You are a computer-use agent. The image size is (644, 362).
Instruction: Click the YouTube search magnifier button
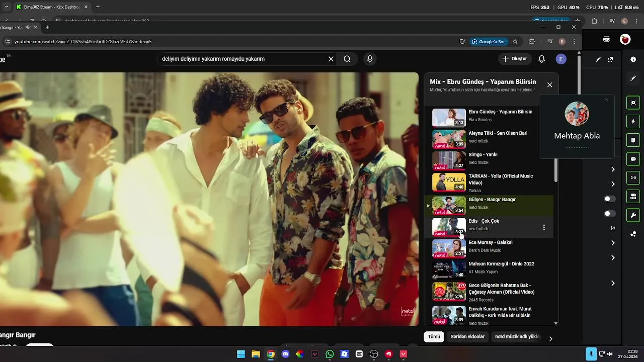pos(347,59)
